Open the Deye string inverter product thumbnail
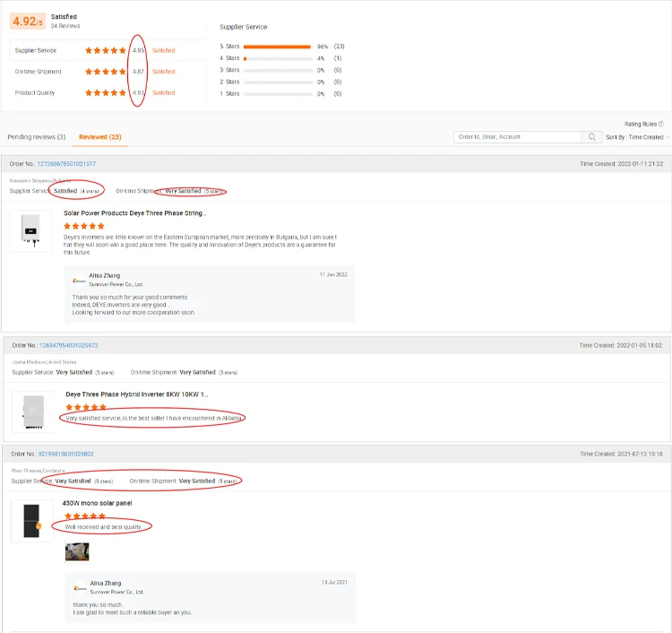This screenshot has height=633, width=672. [30, 230]
